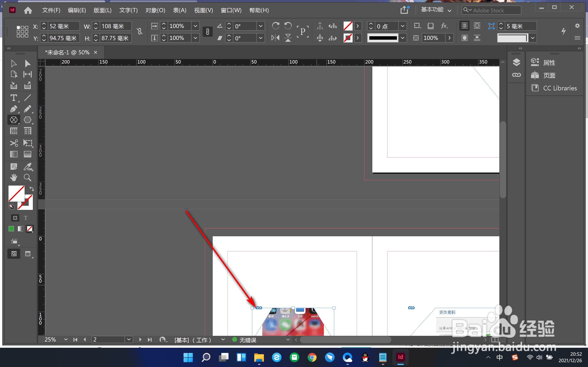Open the 对象(O) menu
This screenshot has width=588, height=367.
point(155,10)
